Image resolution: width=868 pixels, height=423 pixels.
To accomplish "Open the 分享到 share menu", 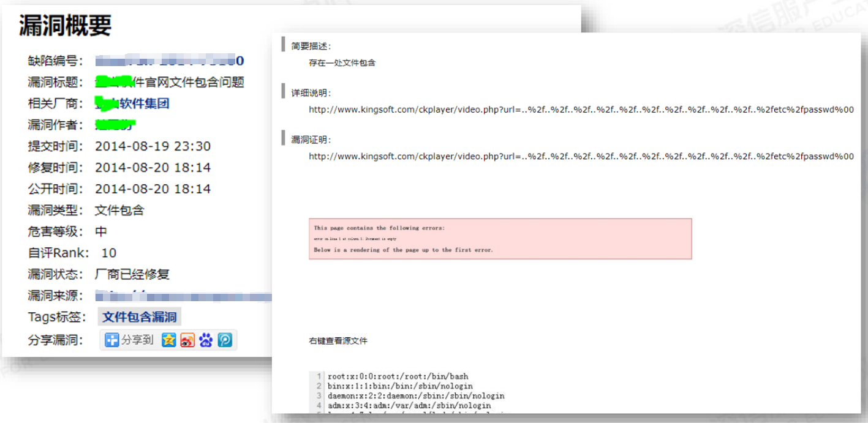I will pos(129,340).
